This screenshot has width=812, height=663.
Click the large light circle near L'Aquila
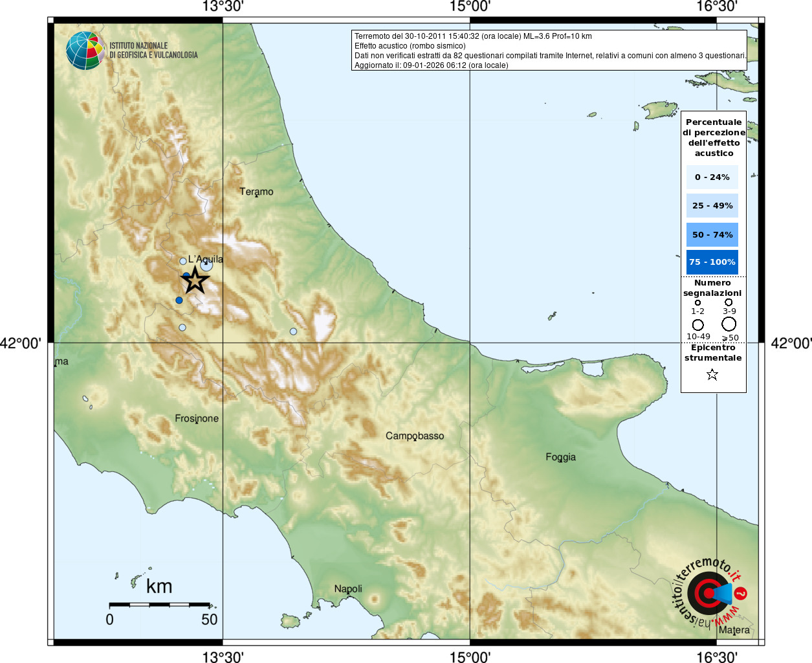tap(206, 264)
